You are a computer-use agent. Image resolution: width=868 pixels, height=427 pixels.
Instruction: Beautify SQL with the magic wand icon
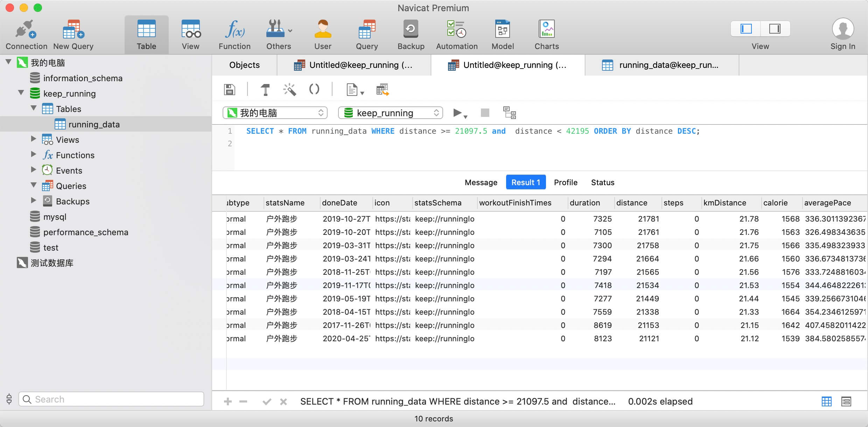289,90
